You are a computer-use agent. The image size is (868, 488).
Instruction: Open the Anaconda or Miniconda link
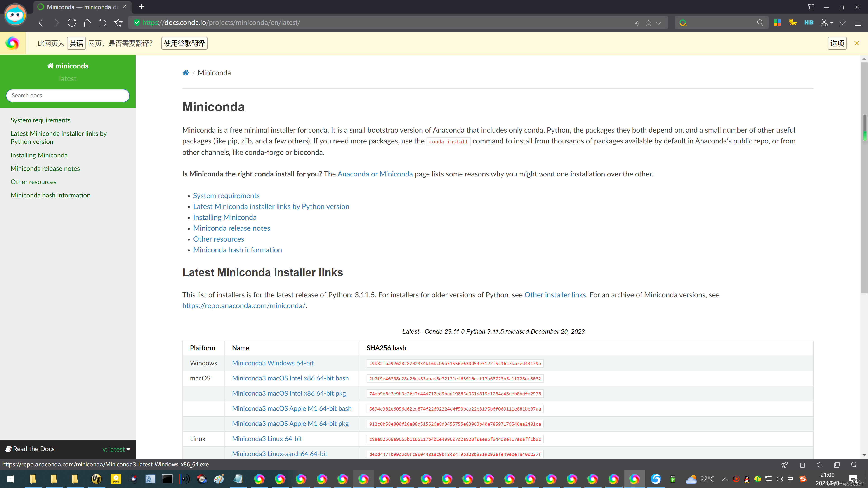point(375,174)
